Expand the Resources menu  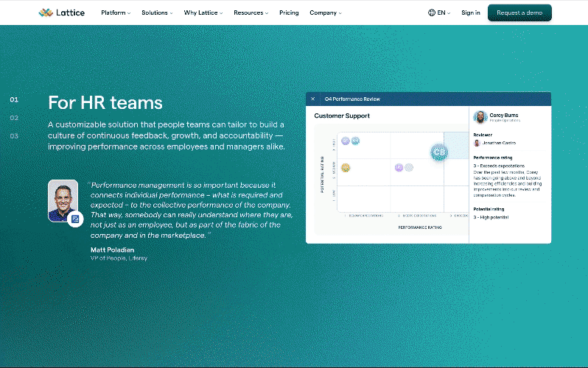[251, 13]
